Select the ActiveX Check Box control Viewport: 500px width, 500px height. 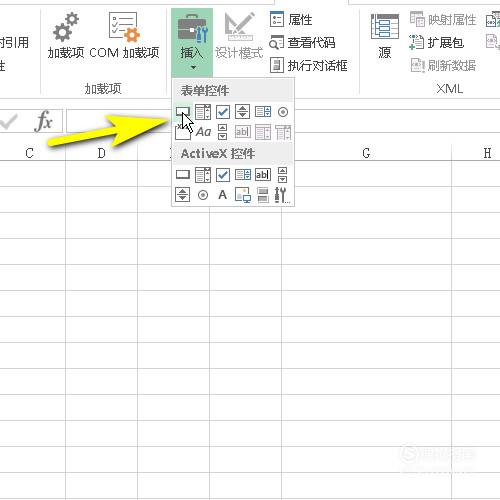pyautogui.click(x=223, y=175)
